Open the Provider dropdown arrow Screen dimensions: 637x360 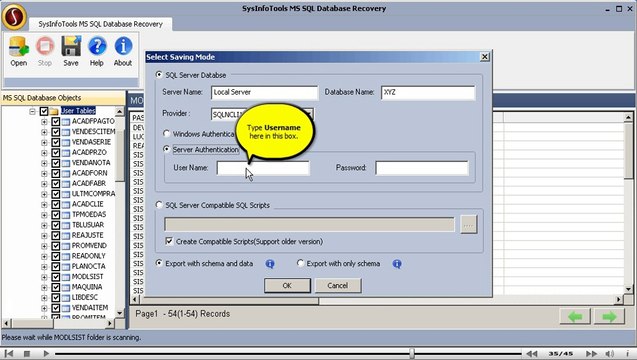point(309,114)
